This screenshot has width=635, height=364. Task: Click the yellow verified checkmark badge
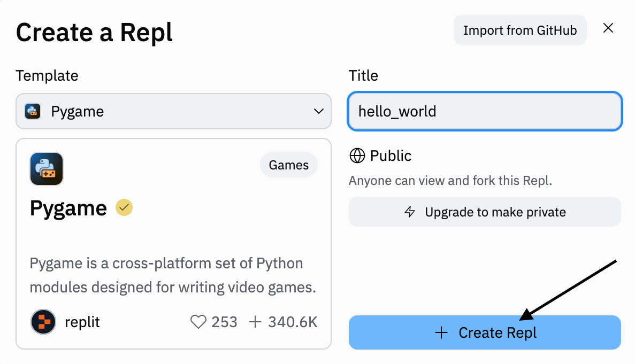pyautogui.click(x=124, y=208)
